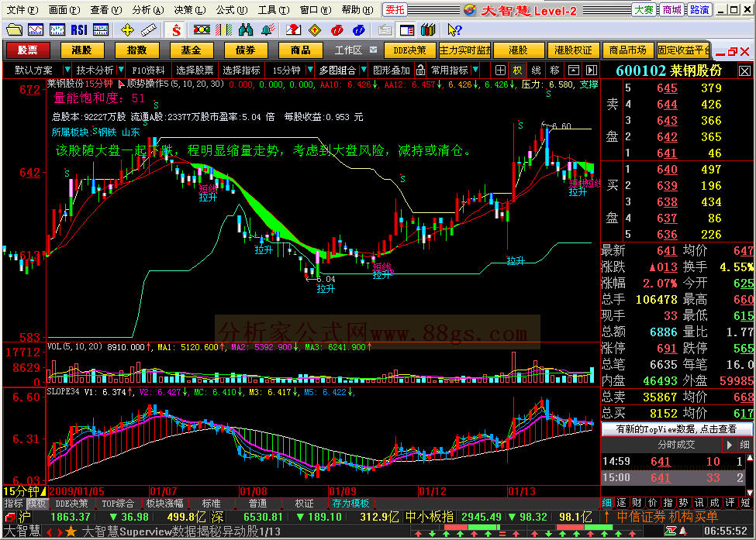Switch to the 势 tab under the quote panel

tap(683, 503)
